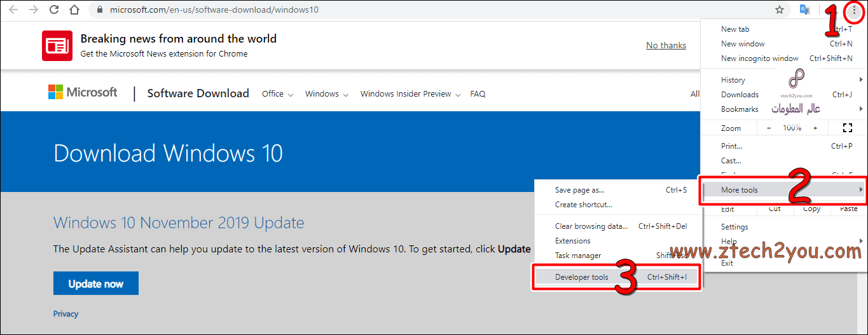868x335 pixels.
Task: Expand More tools submenu
Action: [783, 190]
